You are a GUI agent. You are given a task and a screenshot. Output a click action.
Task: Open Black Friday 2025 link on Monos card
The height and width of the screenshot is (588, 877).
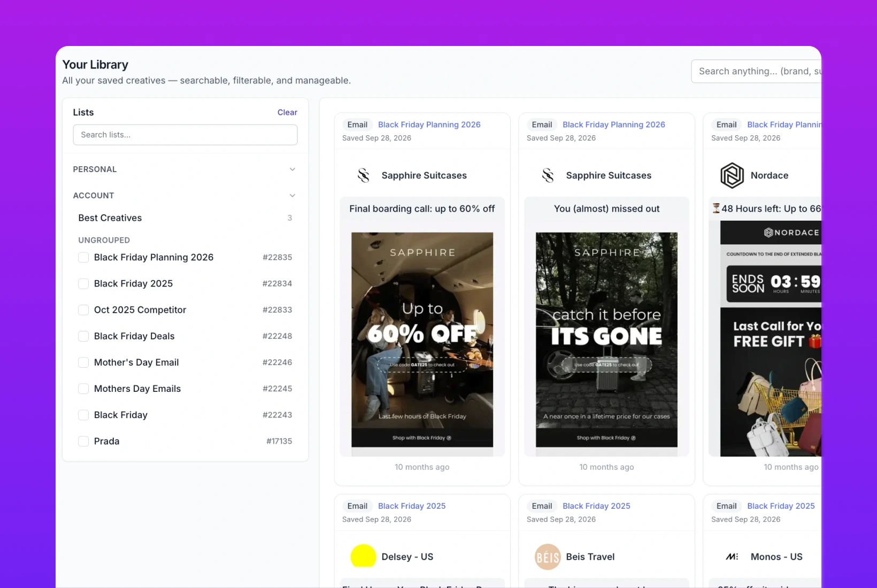pos(781,506)
